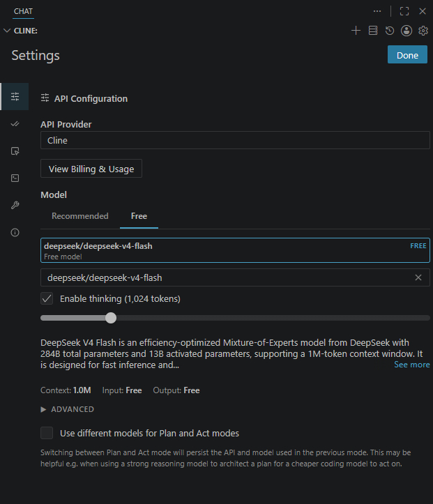This screenshot has height=504, width=433.
Task: Click the API Configuration heading text
Action: 91,98
